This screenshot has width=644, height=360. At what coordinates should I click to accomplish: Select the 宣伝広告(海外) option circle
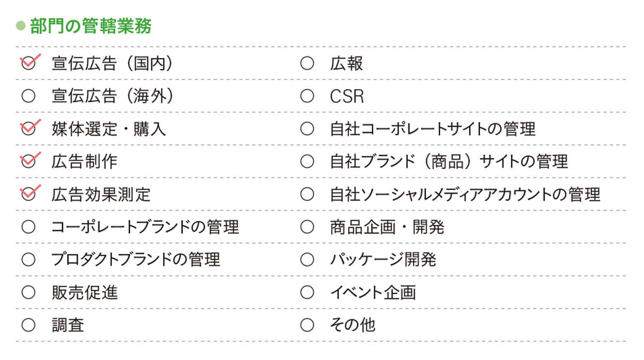(x=29, y=96)
